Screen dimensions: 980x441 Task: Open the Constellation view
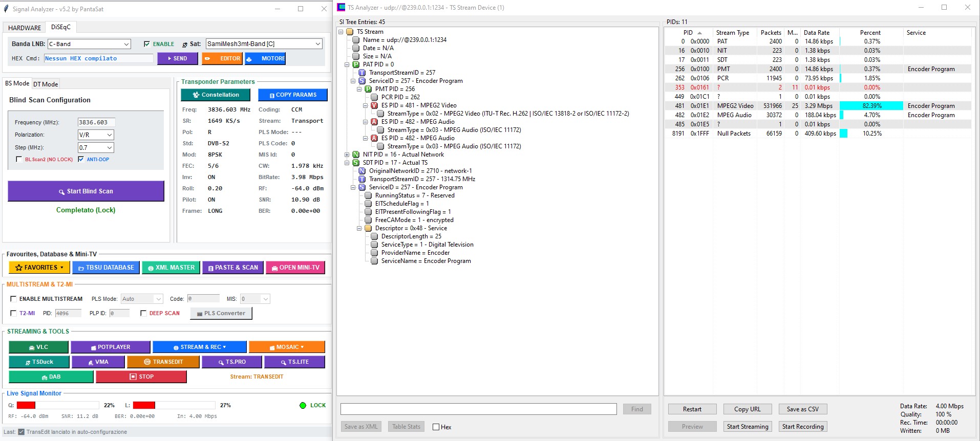point(216,95)
